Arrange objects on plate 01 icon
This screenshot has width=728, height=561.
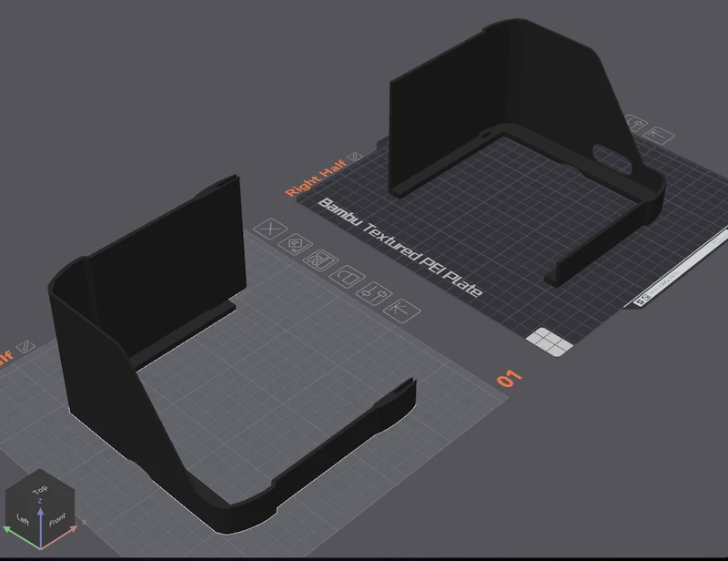tap(320, 260)
